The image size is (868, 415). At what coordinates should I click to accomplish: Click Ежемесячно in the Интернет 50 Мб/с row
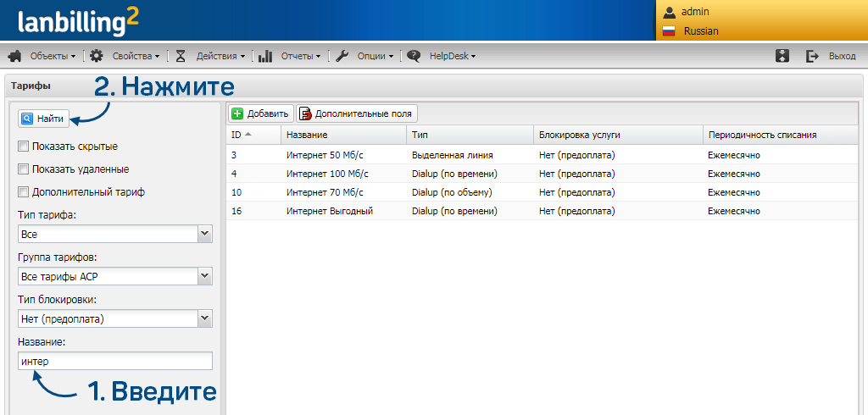(734, 156)
